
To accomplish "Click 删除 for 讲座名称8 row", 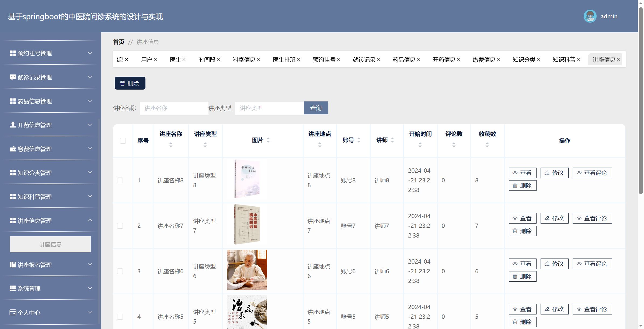I will pyautogui.click(x=523, y=185).
